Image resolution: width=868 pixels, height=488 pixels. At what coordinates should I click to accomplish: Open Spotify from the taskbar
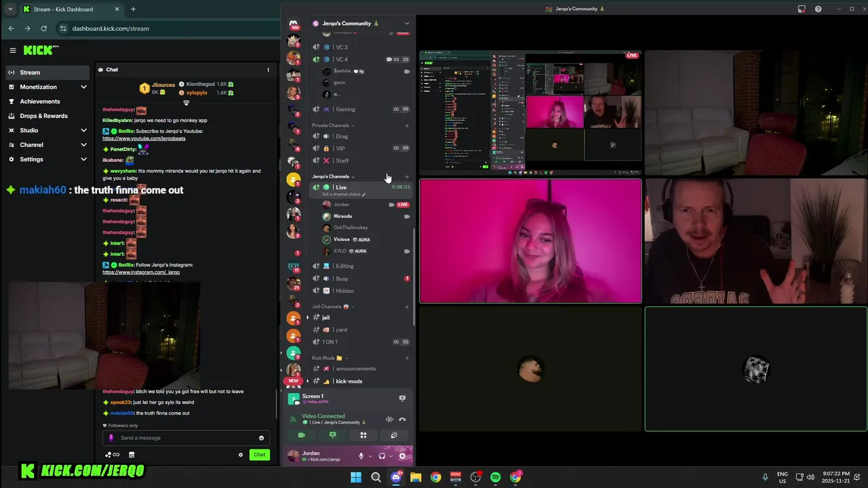tap(496, 477)
